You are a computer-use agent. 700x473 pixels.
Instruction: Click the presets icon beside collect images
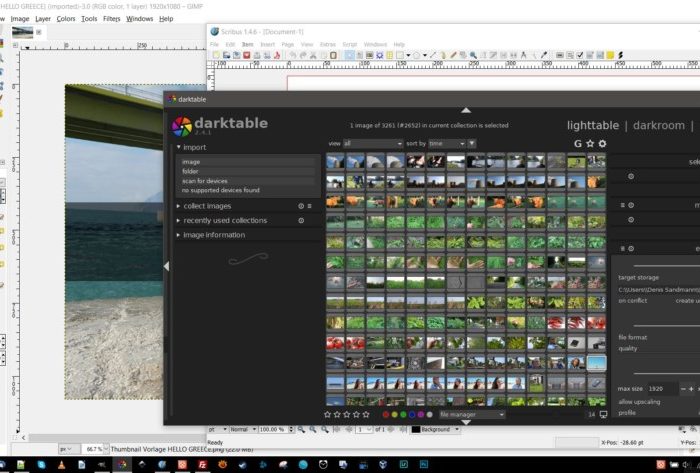(x=309, y=206)
